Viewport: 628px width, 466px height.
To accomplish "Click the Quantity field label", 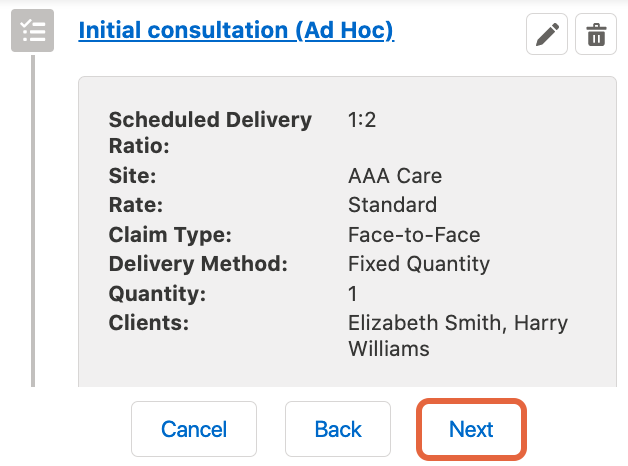I will click(x=157, y=295).
